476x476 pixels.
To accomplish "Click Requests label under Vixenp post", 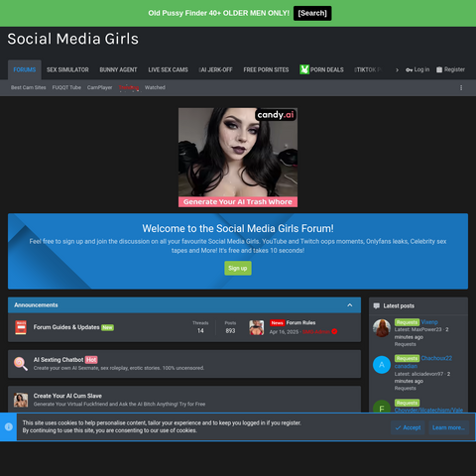I will click(405, 344).
